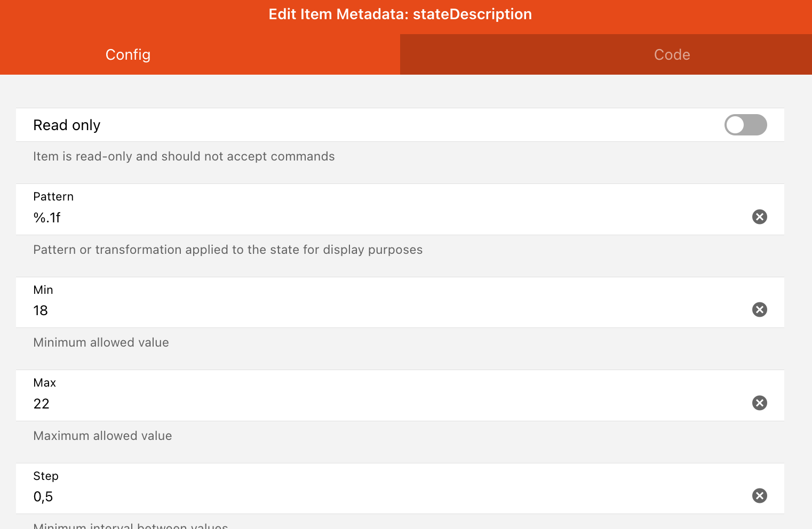The height and width of the screenshot is (529, 812).
Task: Clear the Max value using X icon
Action: [759, 403]
